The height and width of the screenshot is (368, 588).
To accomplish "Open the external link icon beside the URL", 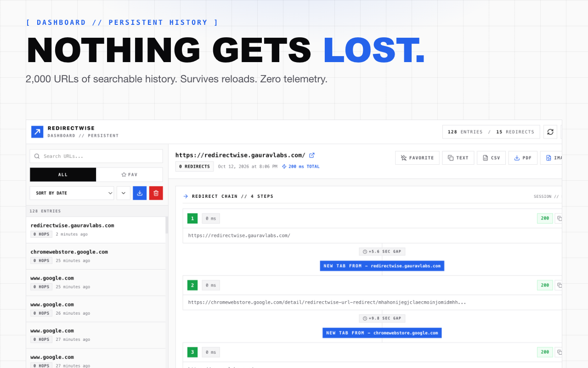I will tap(312, 155).
